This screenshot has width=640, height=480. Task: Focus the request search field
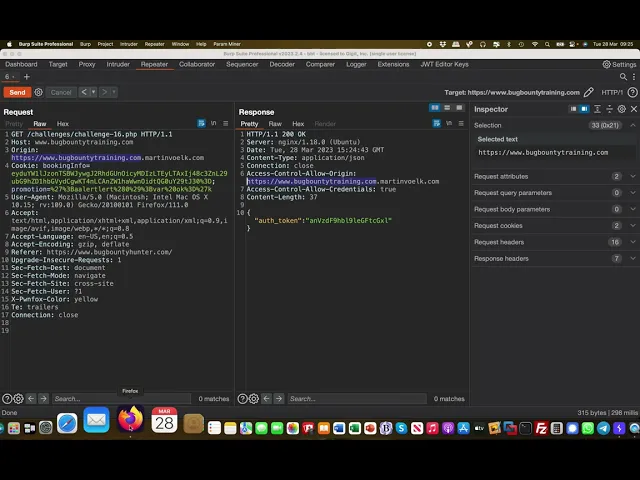coord(121,399)
